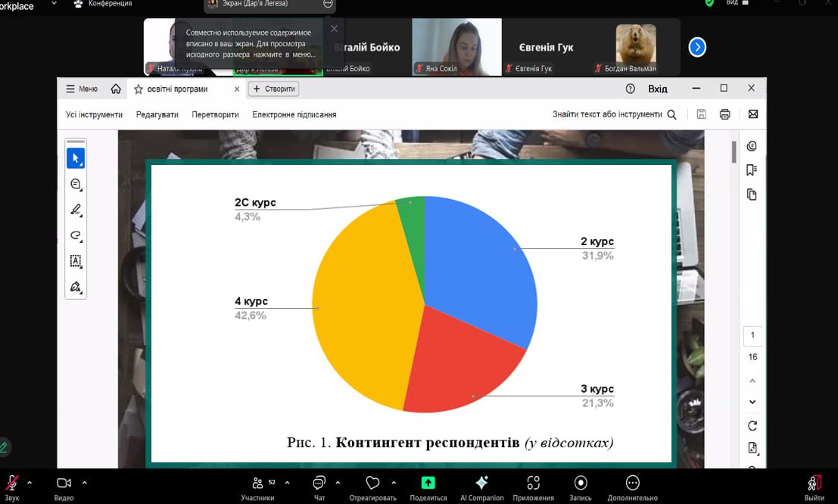Open Zoom Приложения apps
Screen dimensions: 838x504
coord(533,488)
